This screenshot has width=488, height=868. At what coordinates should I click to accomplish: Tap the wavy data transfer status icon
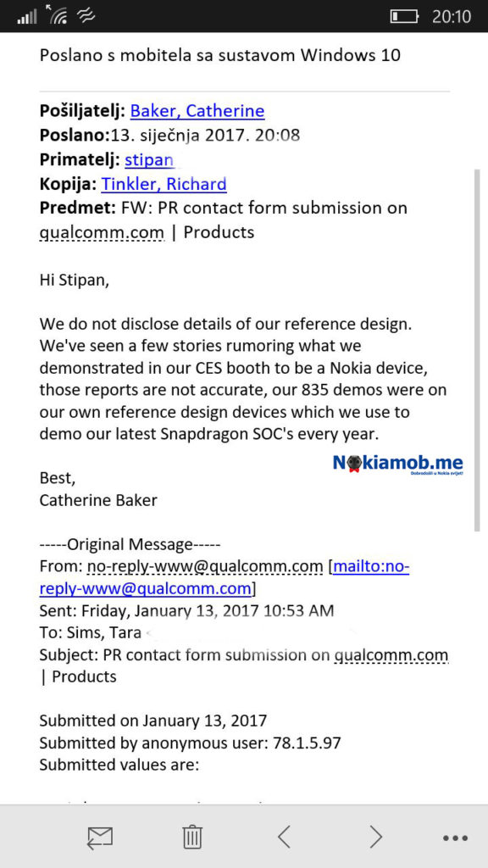click(x=86, y=16)
